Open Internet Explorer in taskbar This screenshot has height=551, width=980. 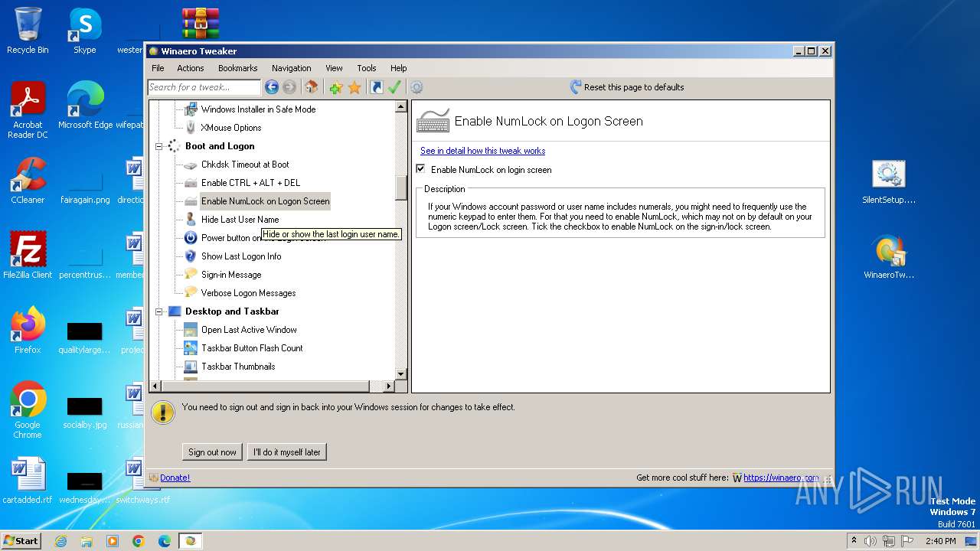pos(60,541)
